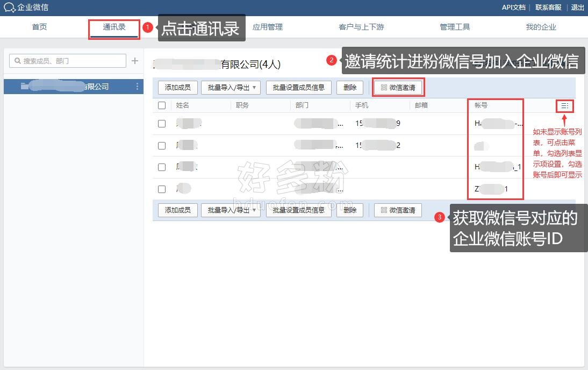The width and height of the screenshot is (588, 370).
Task: Click the phone number ending in 9
Action: [378, 123]
